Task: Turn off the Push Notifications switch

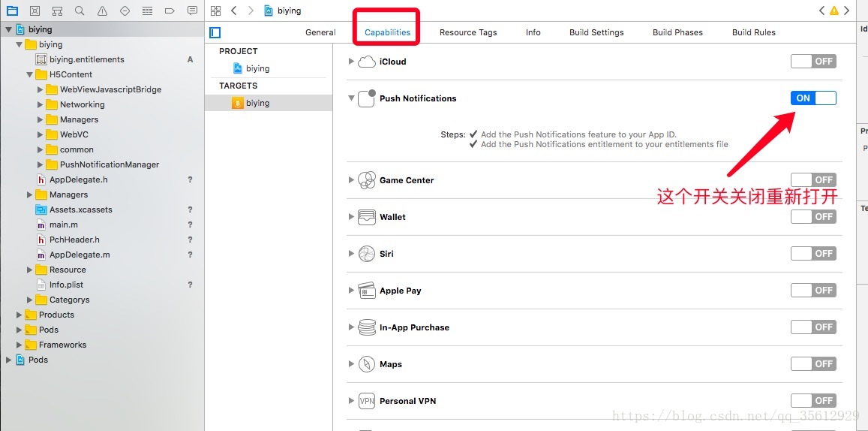Action: click(x=813, y=98)
